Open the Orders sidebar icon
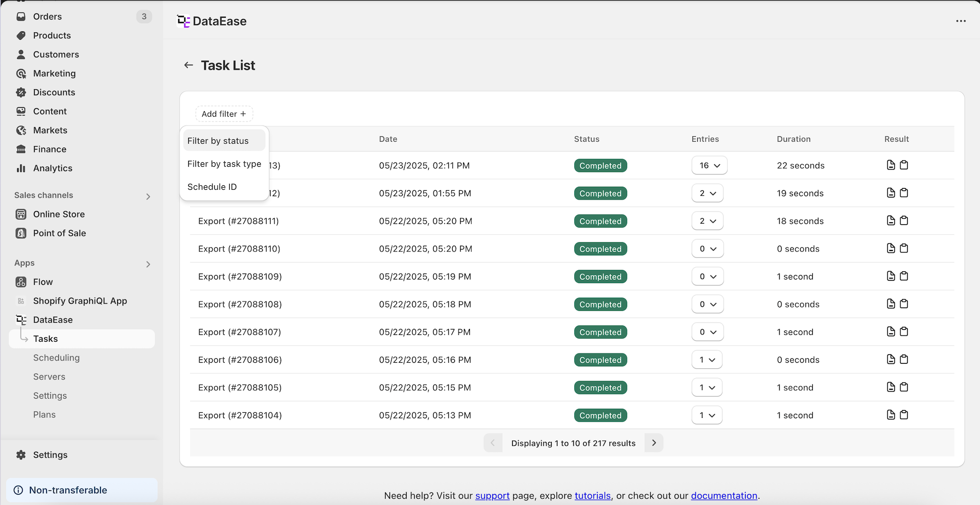This screenshot has width=980, height=505. tap(21, 17)
